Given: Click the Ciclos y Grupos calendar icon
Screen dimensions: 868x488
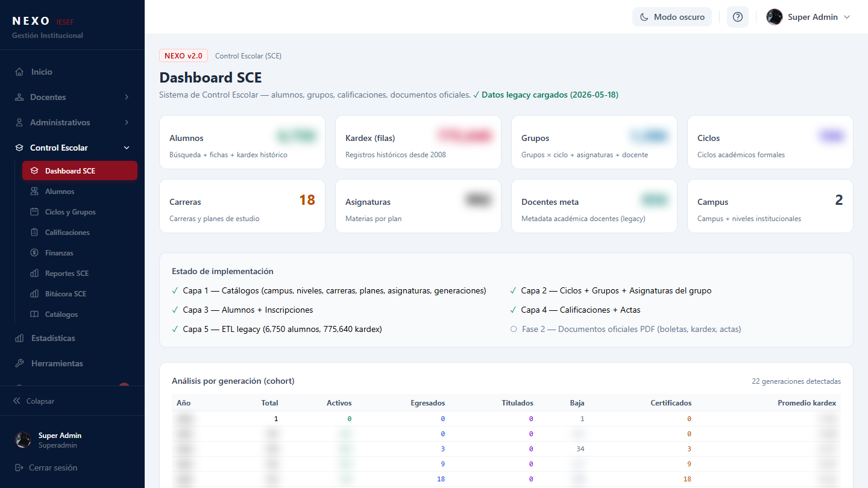Looking at the screenshot, I should (x=34, y=212).
